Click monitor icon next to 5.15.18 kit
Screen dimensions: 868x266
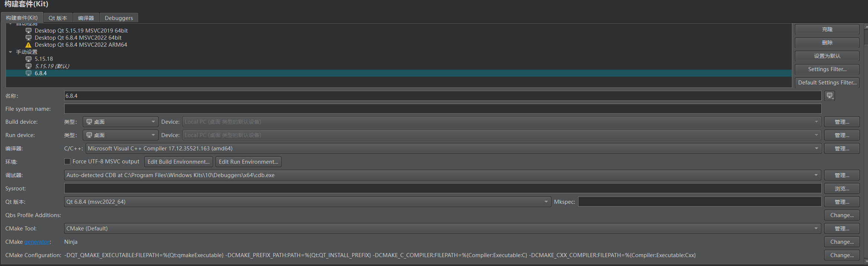click(29, 59)
